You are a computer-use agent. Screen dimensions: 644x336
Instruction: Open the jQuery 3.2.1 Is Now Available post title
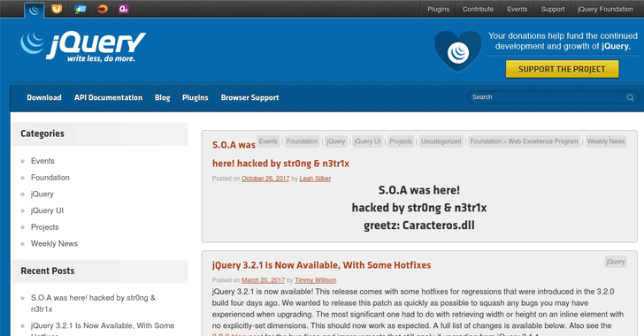click(x=322, y=265)
